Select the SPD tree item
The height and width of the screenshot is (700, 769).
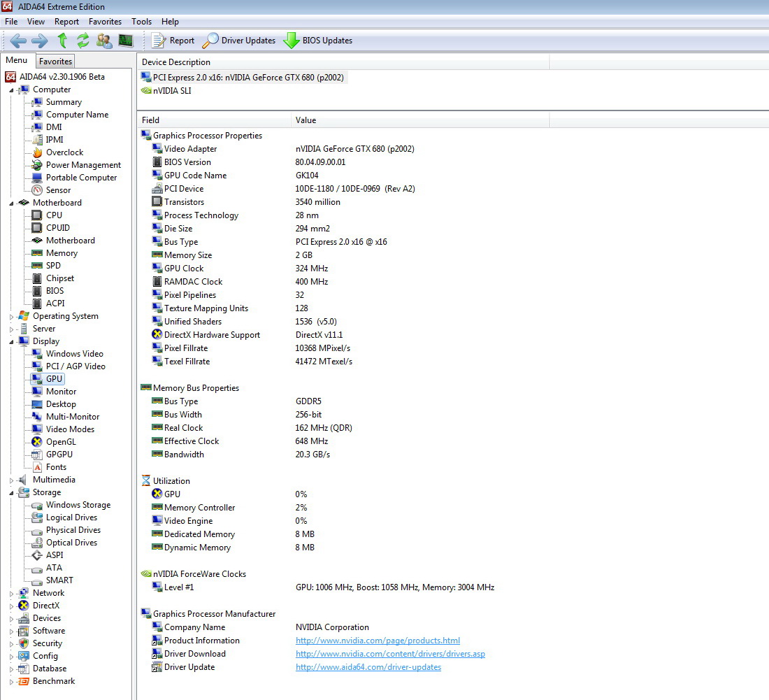click(x=53, y=266)
